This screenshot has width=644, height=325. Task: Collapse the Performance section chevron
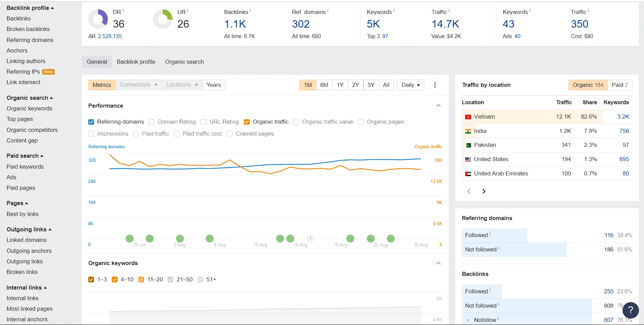coord(438,106)
